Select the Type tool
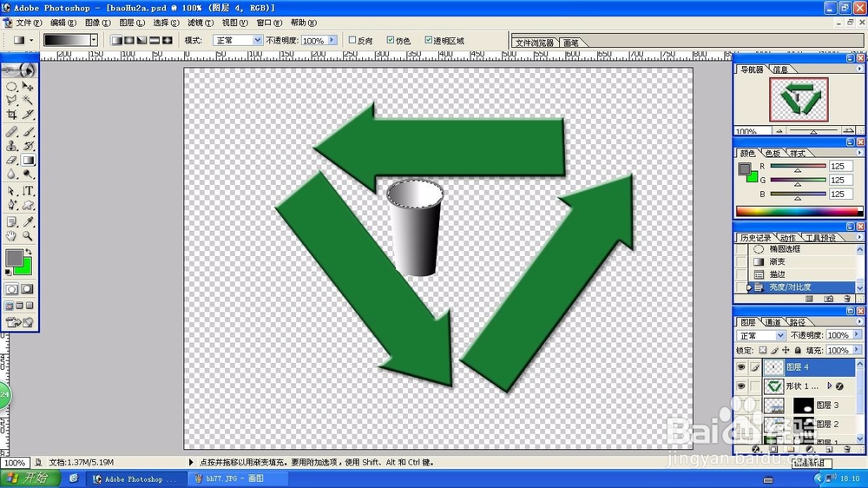The image size is (868, 488). [x=28, y=191]
